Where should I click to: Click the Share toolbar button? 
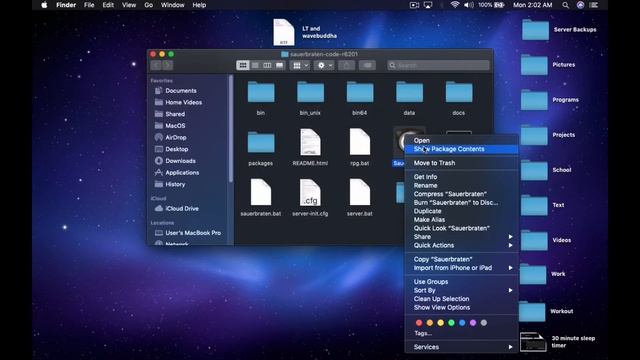click(x=347, y=65)
